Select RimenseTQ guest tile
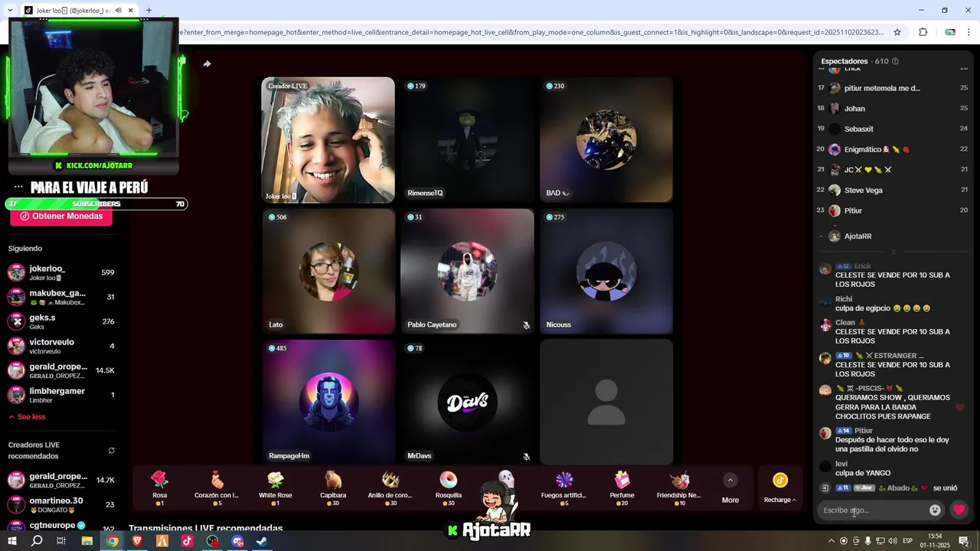Image resolution: width=980 pixels, height=551 pixels. point(467,140)
